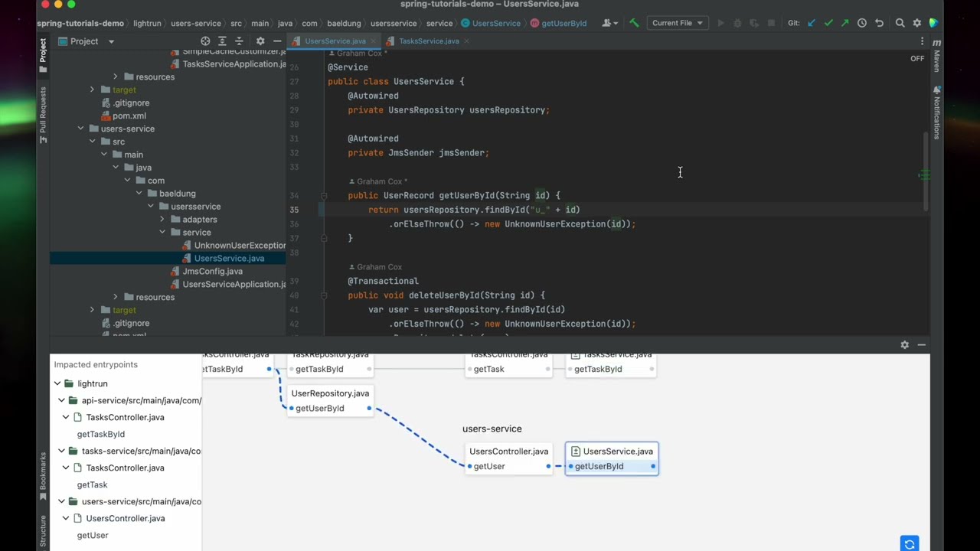Screen dimensions: 980x551
Task: Click the blue refresh button in the graph panel
Action: click(x=910, y=544)
